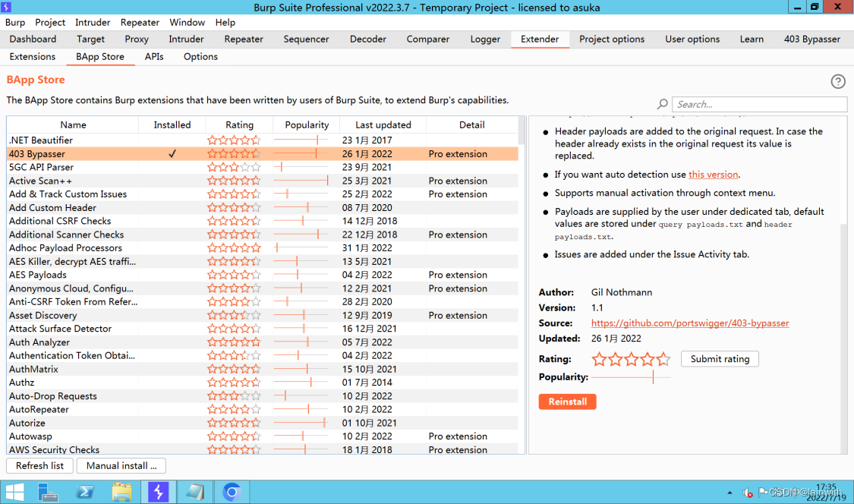Sort the table by Installed column
Screen dimensions: 854x504
(172, 124)
